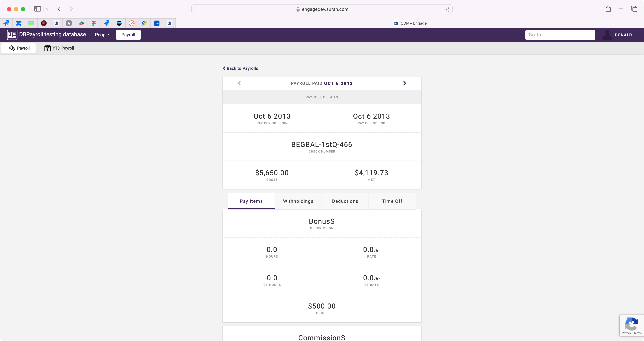Show the tab overview icon
The image size is (644, 341).
point(634,9)
